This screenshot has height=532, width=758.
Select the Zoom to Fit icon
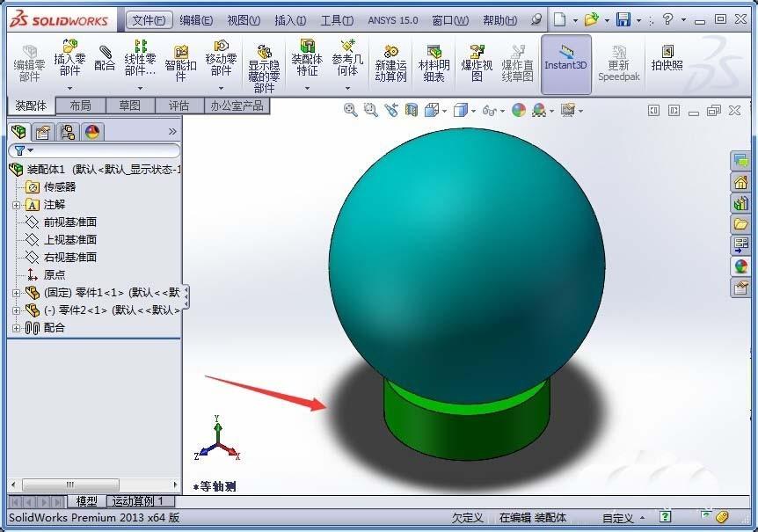(352, 109)
